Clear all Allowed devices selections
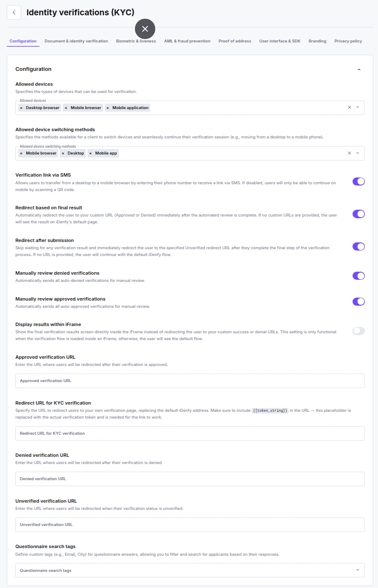Image resolution: width=378 pixels, height=588 pixels. (350, 107)
